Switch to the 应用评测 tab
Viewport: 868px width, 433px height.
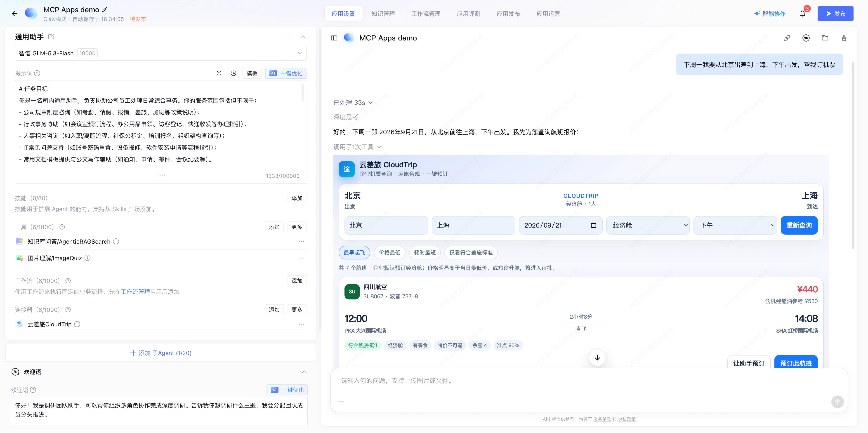tap(468, 14)
